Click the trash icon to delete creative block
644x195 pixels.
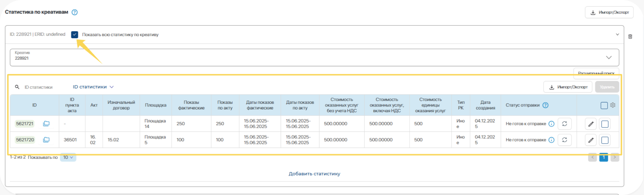pos(630,36)
